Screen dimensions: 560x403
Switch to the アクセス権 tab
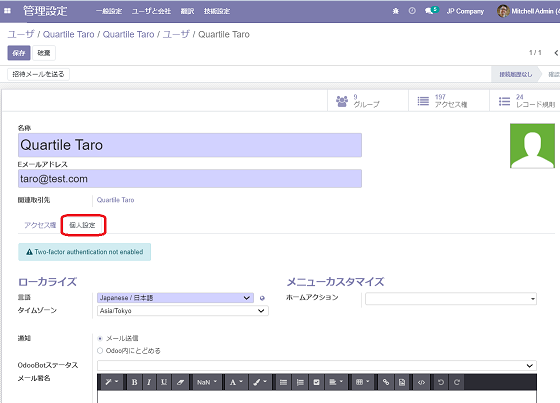click(x=40, y=225)
